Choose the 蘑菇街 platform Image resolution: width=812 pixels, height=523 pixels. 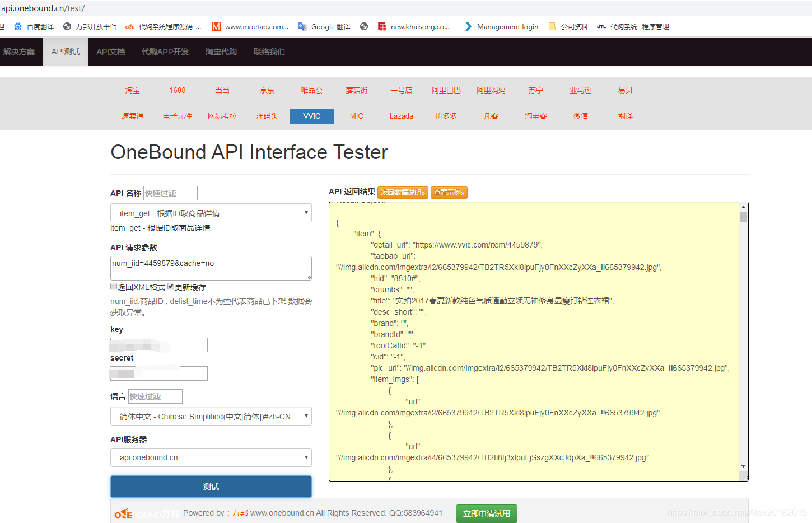click(357, 90)
